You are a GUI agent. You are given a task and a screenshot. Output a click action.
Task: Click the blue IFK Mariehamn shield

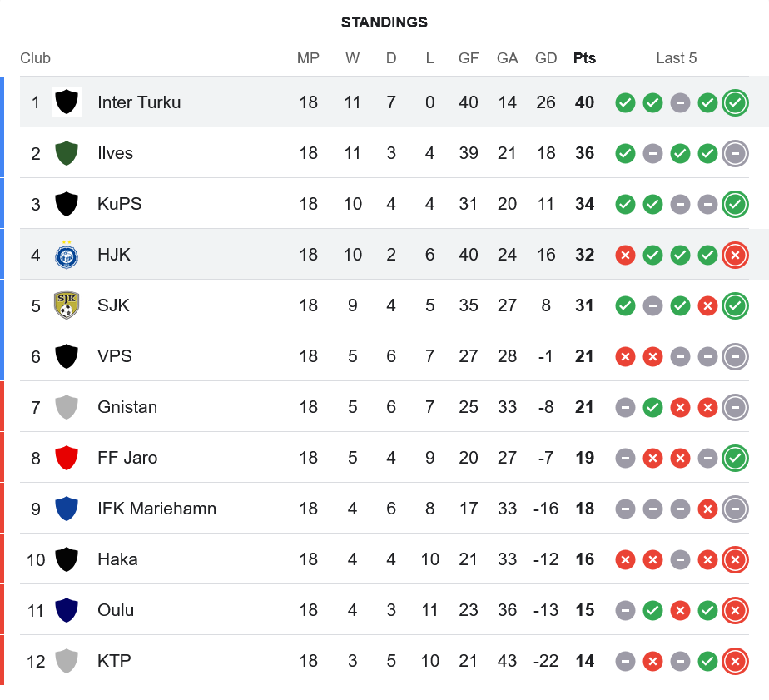(x=66, y=509)
